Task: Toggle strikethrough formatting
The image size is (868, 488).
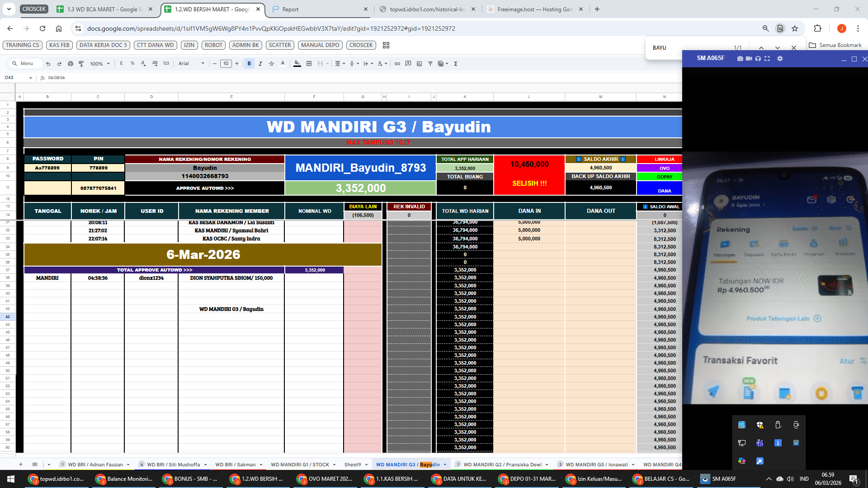Action: (271, 64)
